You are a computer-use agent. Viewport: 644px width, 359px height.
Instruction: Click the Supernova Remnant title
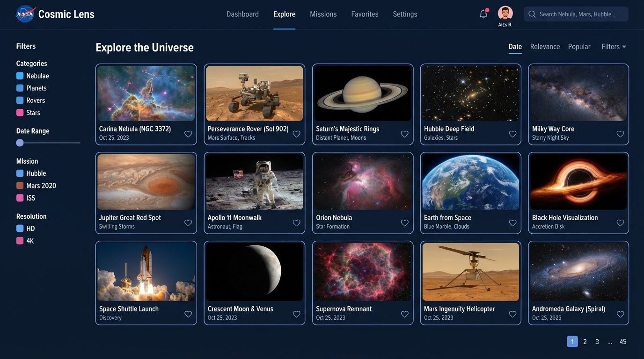pos(344,309)
